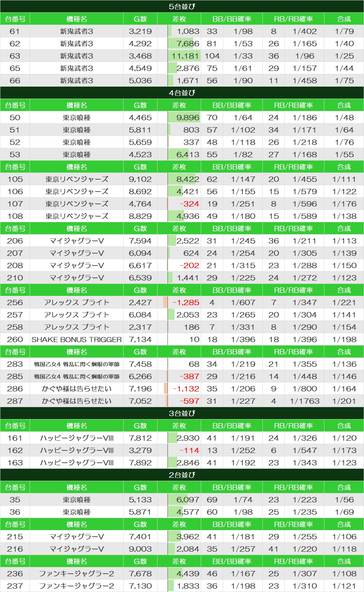Viewport: 364px width, 592px height.
Task: Click combined rate 1/56 in row 35
Action: (344, 500)
